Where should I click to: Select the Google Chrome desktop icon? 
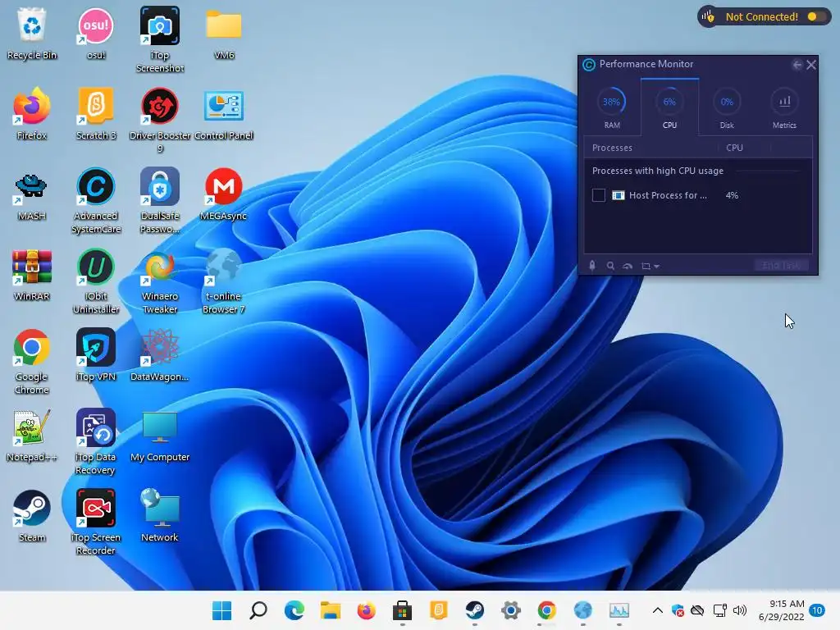(32, 361)
